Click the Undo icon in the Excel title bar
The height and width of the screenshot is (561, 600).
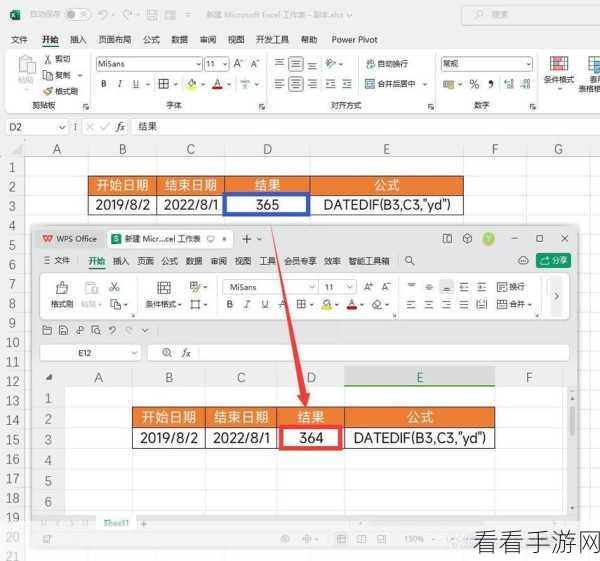pos(103,15)
